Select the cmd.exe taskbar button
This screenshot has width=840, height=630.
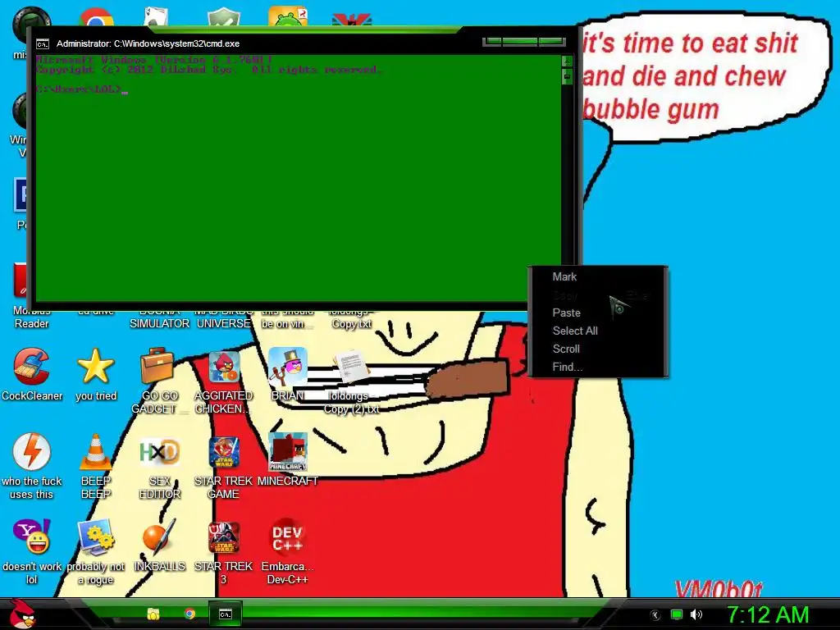(x=226, y=614)
